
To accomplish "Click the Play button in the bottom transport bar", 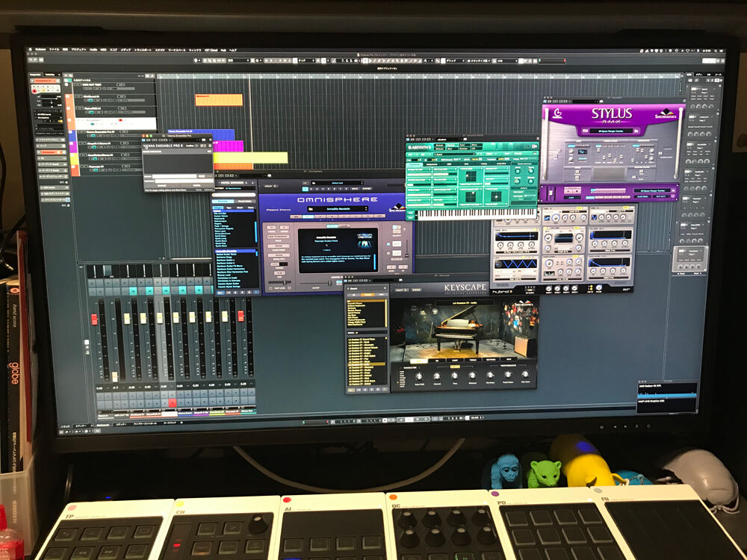I will point(416,419).
